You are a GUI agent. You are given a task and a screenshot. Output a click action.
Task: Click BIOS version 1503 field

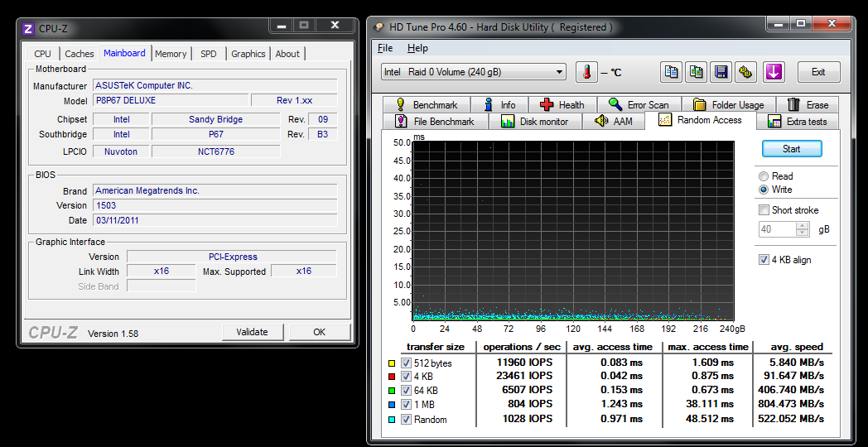click(x=215, y=205)
